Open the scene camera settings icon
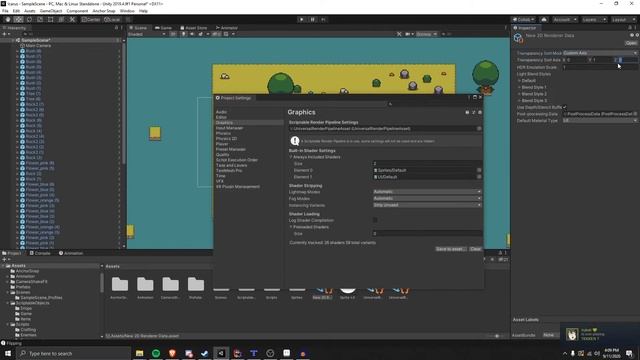 coord(408,34)
